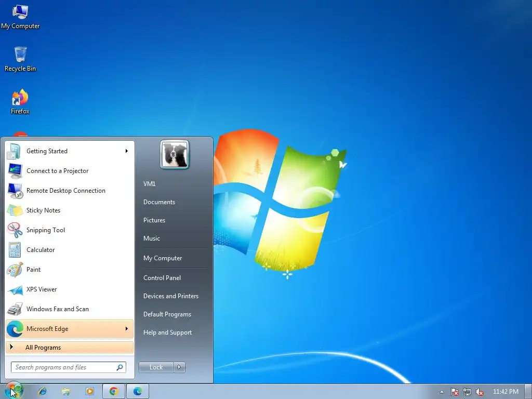Viewport: 532px width, 399px height.
Task: Open Pictures from Start menu
Action: click(x=154, y=220)
